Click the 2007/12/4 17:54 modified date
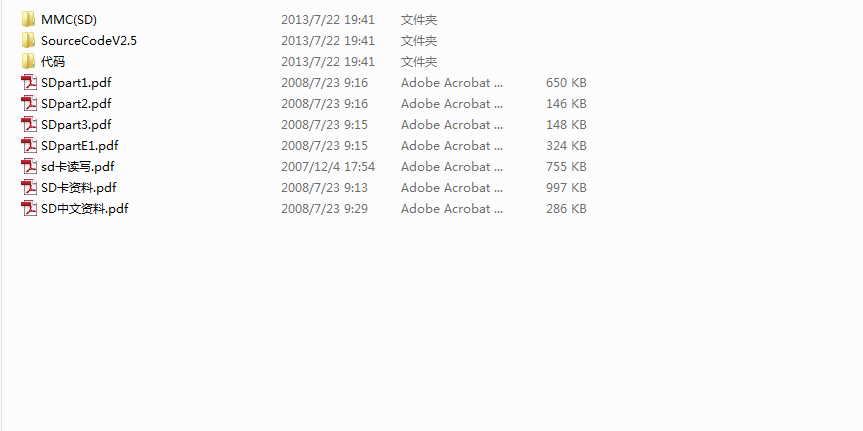 click(328, 167)
